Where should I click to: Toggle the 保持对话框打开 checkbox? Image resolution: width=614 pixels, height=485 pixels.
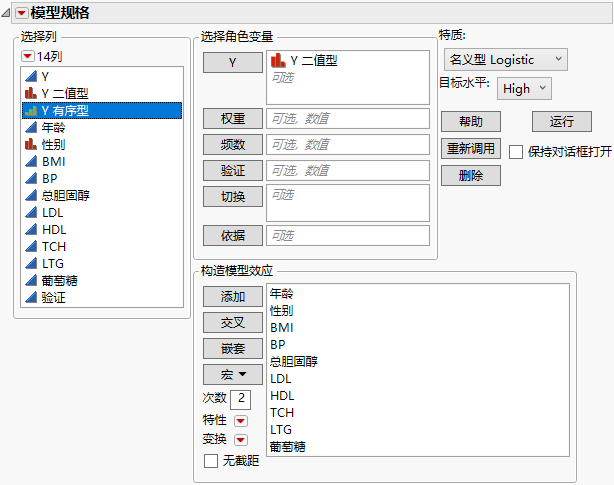(x=516, y=152)
